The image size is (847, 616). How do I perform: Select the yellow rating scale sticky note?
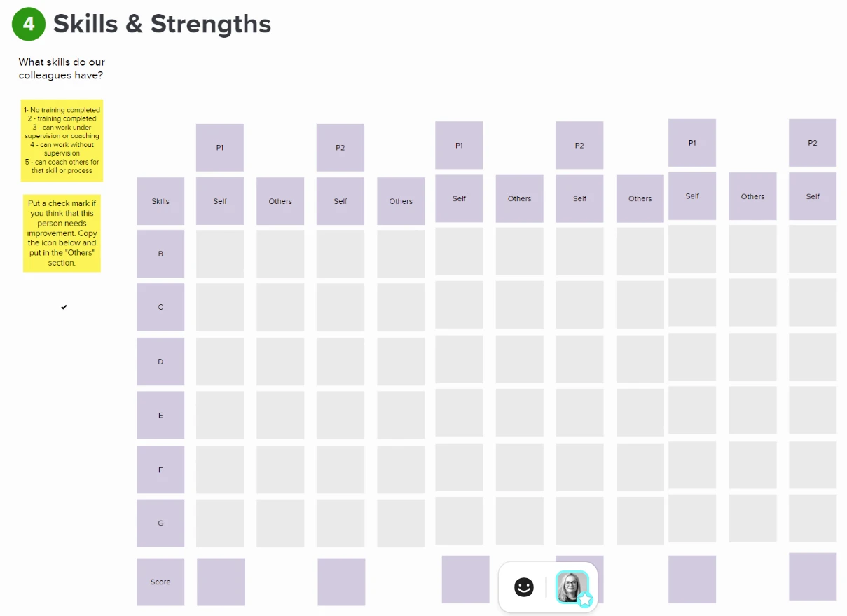[x=62, y=140]
